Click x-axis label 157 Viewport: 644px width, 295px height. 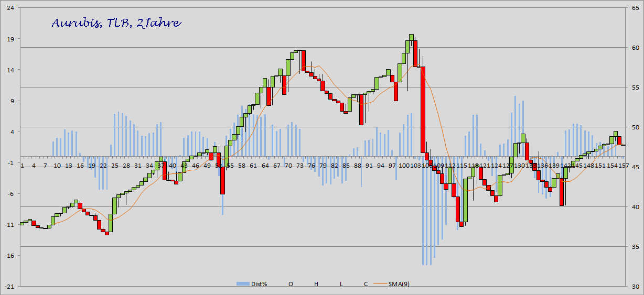(x=623, y=166)
